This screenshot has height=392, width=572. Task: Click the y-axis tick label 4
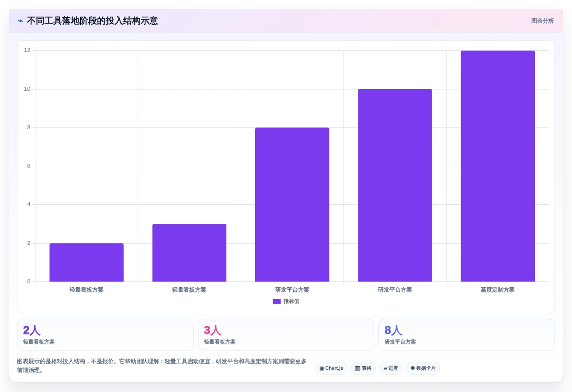(29, 204)
